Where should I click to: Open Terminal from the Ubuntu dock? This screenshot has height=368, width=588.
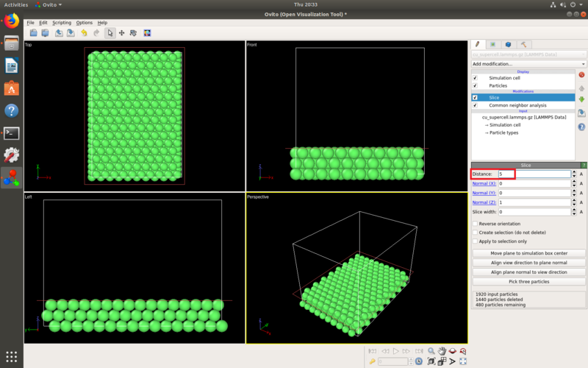[x=12, y=133]
